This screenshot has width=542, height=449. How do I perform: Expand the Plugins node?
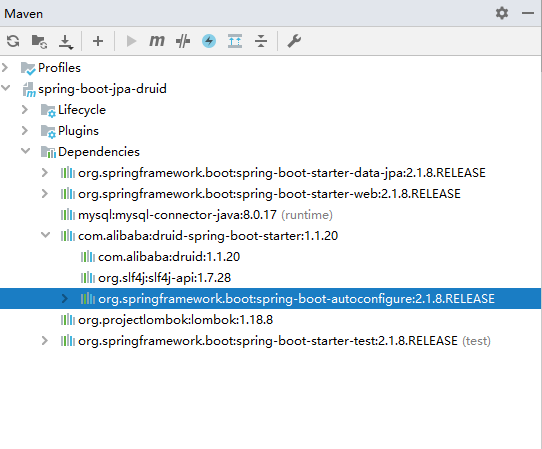pyautogui.click(x=25, y=131)
